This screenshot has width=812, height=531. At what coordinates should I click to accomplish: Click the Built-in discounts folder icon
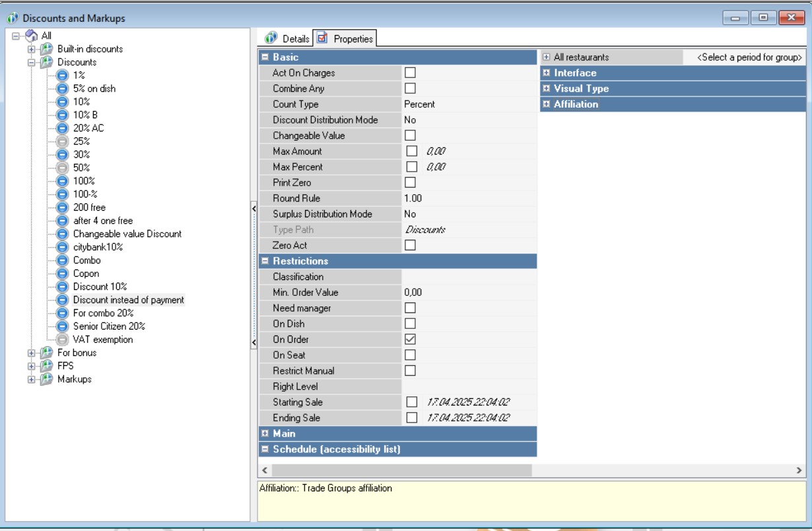click(46, 50)
